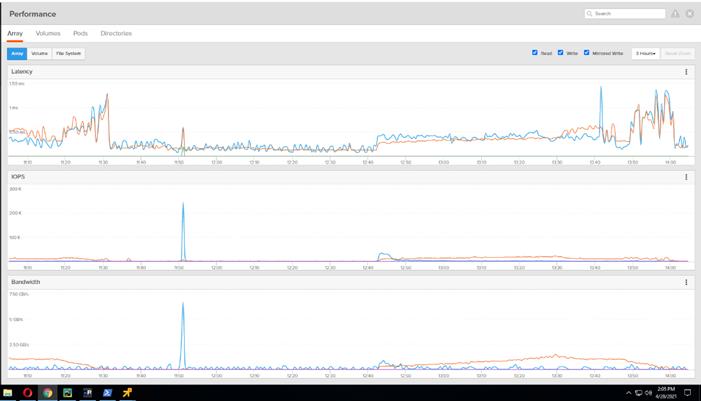Show hidden system tray icons
This screenshot has width=701, height=401.
pos(629,393)
